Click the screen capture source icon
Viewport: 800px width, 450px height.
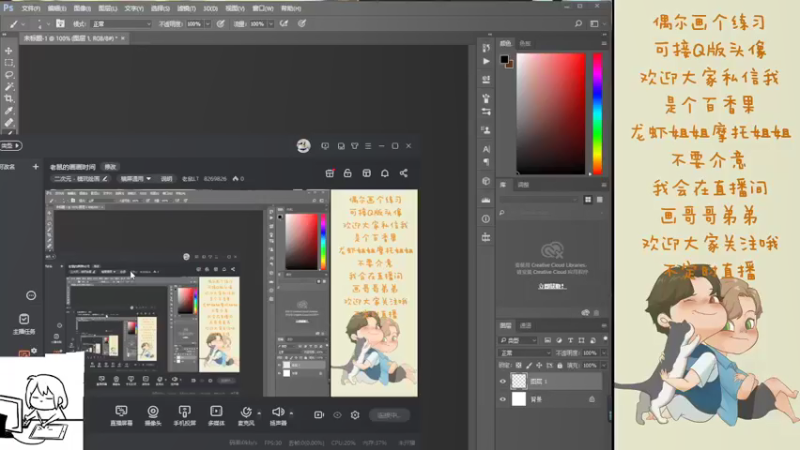coord(121,411)
